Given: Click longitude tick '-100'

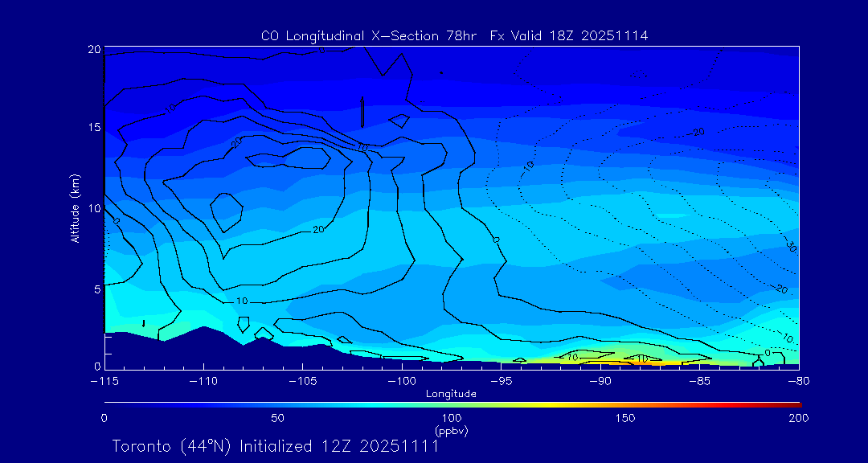Looking at the screenshot, I should pos(402,382).
